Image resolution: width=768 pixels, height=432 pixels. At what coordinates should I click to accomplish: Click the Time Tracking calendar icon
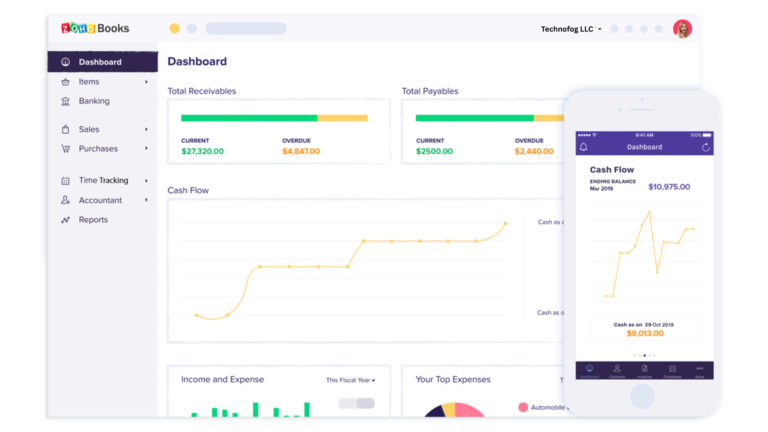point(66,181)
